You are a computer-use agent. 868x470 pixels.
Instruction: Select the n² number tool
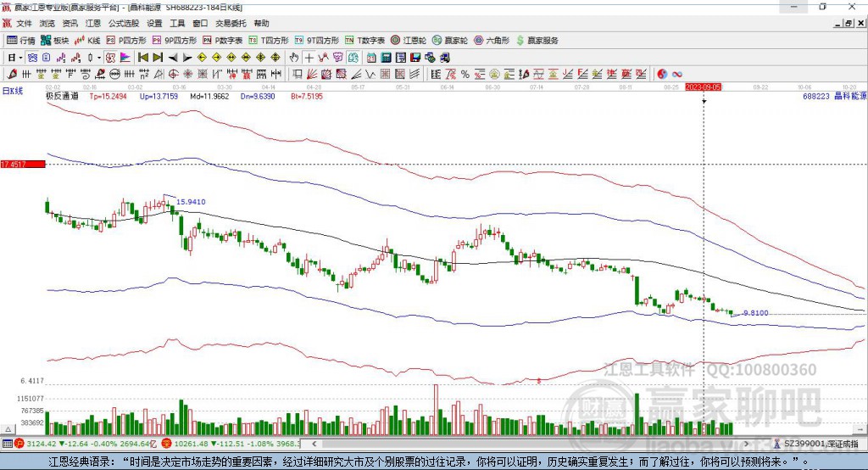144,74
